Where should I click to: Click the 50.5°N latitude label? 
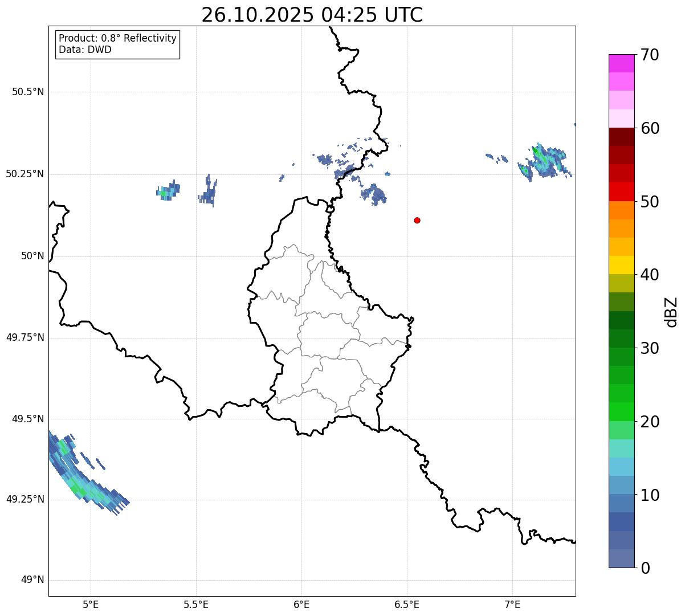(28, 92)
